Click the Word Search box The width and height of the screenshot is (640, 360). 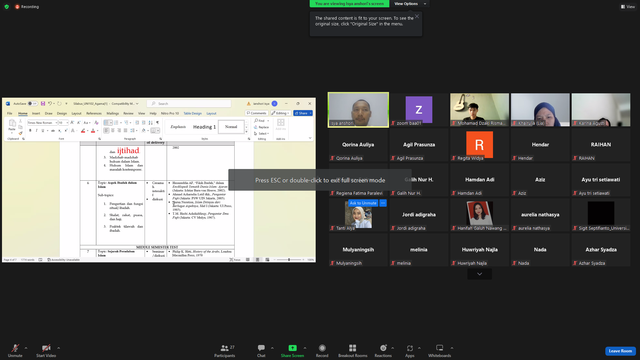coord(189,104)
